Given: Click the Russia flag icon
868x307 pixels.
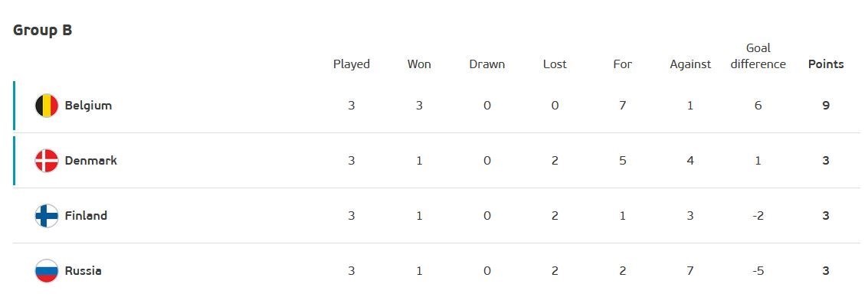Looking at the screenshot, I should tap(47, 271).
